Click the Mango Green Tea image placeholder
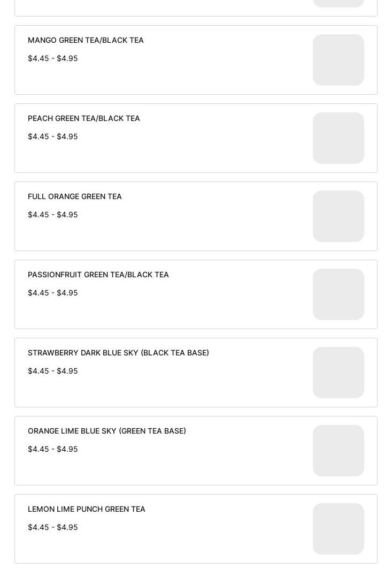The width and height of the screenshot is (392, 584). point(338,60)
